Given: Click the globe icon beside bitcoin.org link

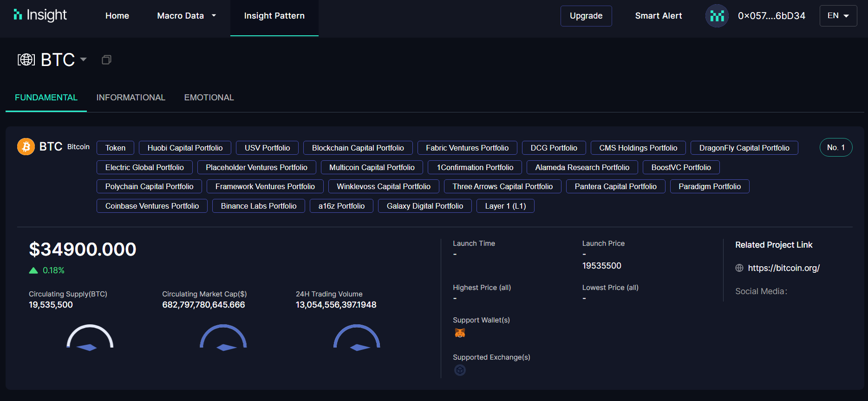Looking at the screenshot, I should pos(739,268).
